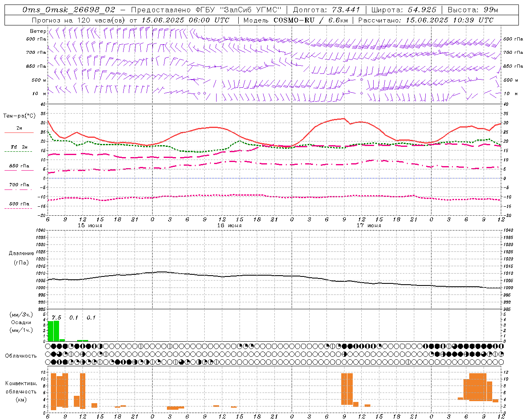Select the Облачность cloud cover label
The width and height of the screenshot is (525, 420).
point(21,356)
